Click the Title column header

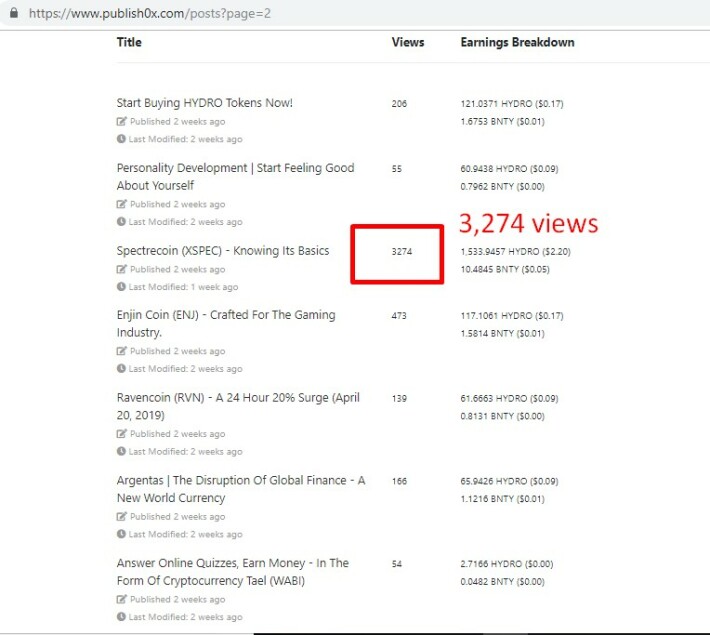129,42
